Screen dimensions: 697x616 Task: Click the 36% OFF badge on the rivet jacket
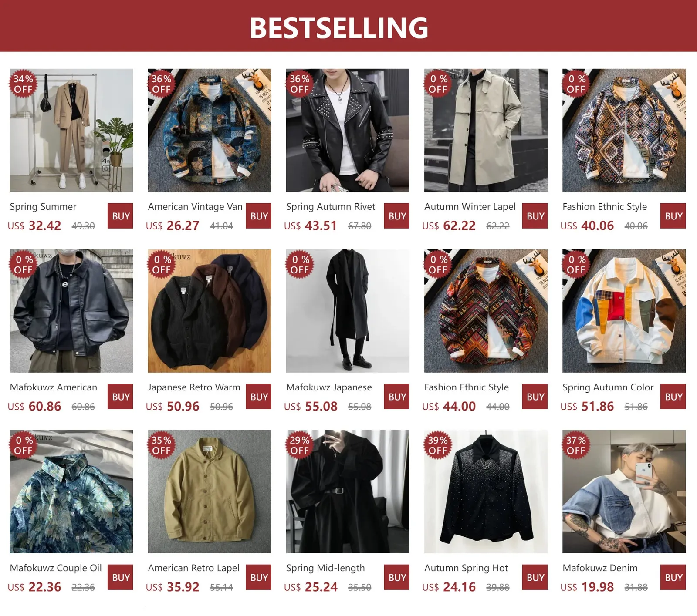(x=300, y=84)
